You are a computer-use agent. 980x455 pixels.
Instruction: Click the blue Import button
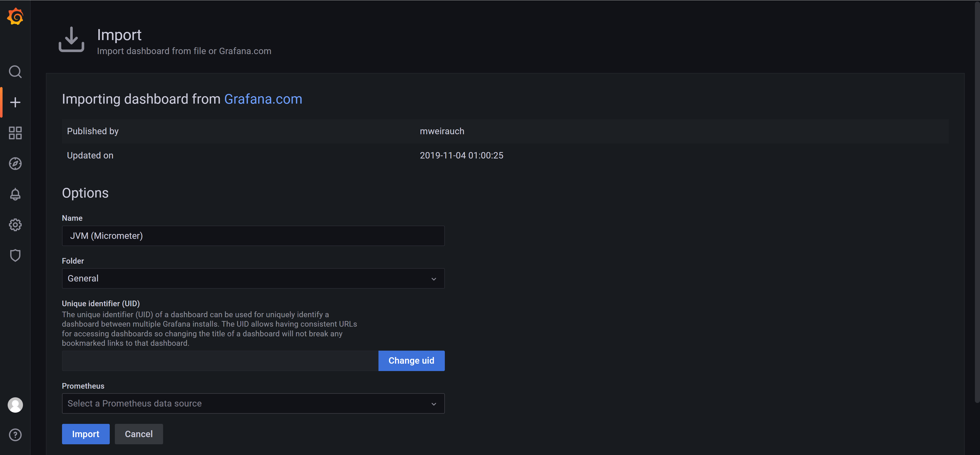coord(85,434)
